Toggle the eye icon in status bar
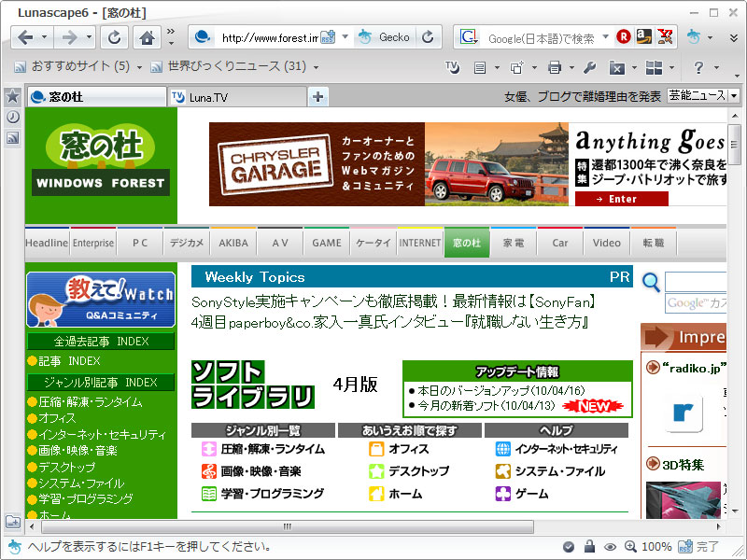Image resolution: width=747 pixels, height=560 pixels. click(611, 547)
